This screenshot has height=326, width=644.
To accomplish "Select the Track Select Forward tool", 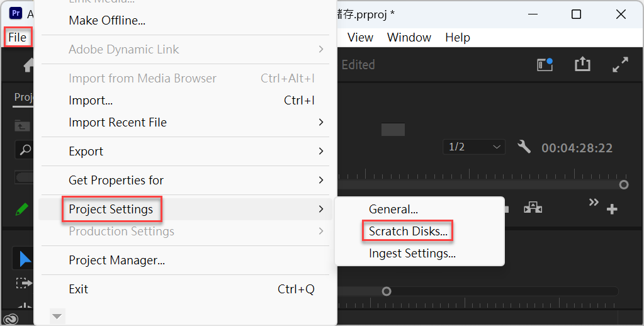I will (24, 283).
